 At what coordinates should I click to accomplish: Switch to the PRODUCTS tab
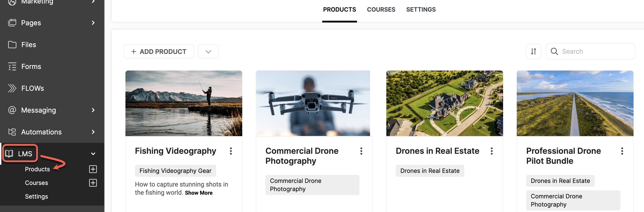tap(339, 10)
